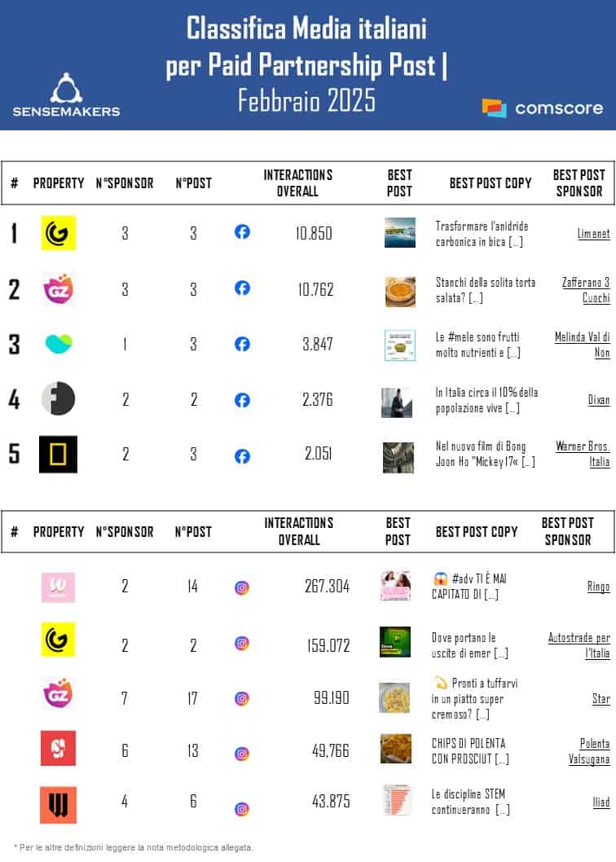Image resolution: width=616 pixels, height=862 pixels.
Task: Click the Instagram icon beside 43.875 interactions
Action: [242, 809]
